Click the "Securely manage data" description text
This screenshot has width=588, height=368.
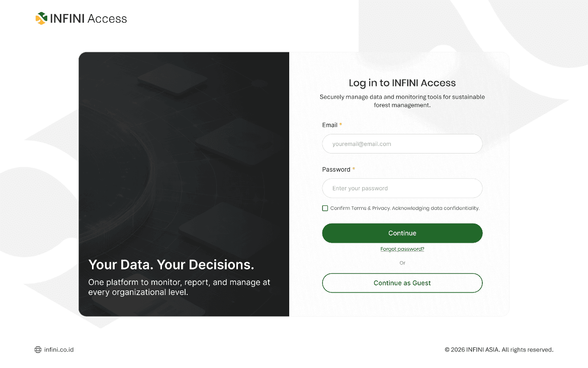point(402,101)
